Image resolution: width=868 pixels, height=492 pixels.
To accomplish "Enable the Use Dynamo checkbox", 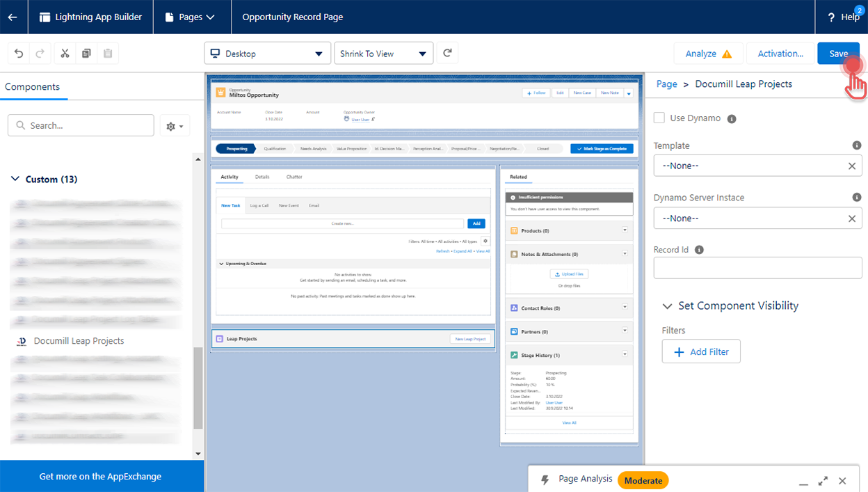I will coord(659,118).
